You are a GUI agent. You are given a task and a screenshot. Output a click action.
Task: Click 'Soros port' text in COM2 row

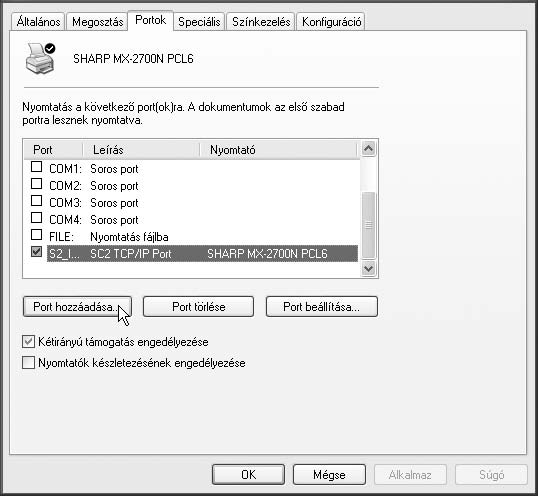click(114, 186)
